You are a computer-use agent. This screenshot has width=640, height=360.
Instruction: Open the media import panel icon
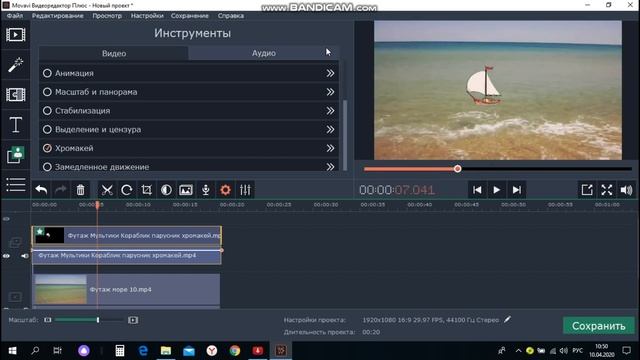click(16, 35)
